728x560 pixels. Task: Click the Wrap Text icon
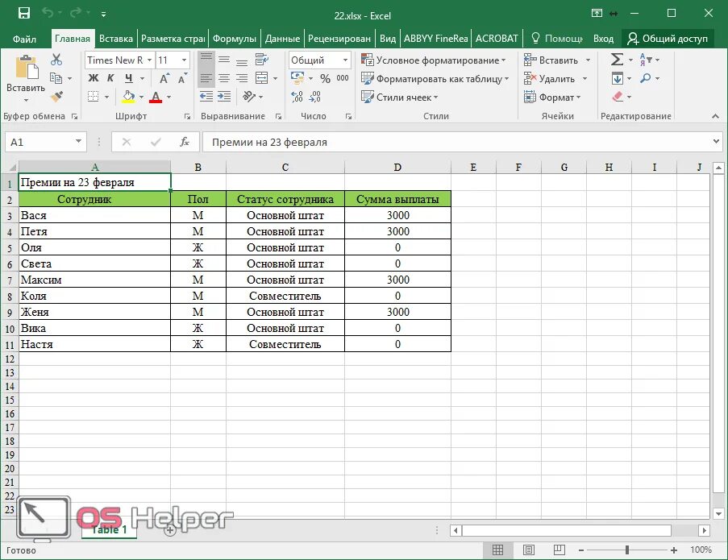point(262,60)
